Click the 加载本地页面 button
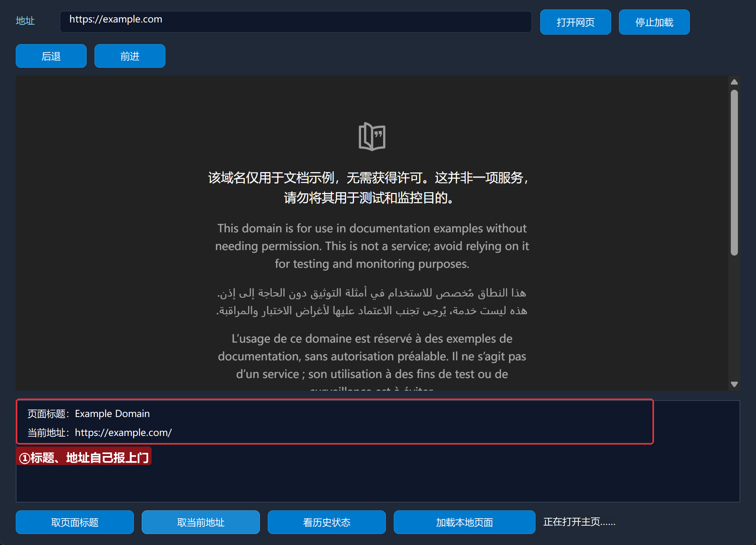 click(465, 522)
